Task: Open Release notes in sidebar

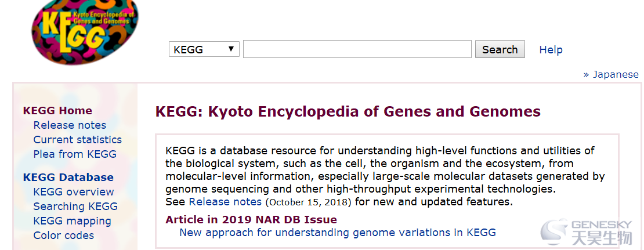Action: [70, 125]
